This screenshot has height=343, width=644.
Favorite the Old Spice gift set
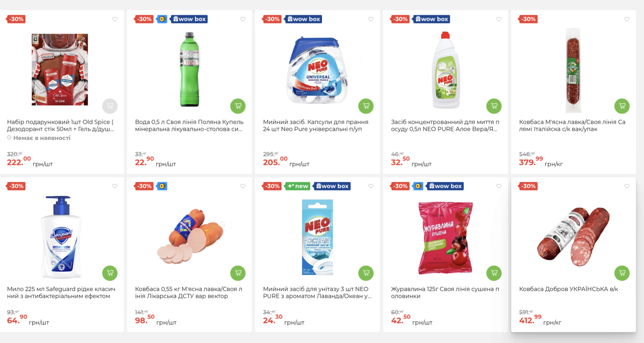pyautogui.click(x=115, y=19)
